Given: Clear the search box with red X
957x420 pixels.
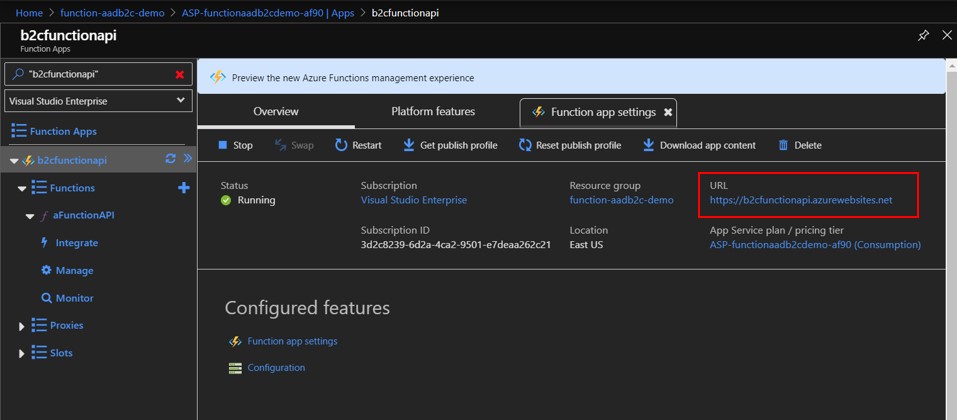Looking at the screenshot, I should pyautogui.click(x=180, y=74).
